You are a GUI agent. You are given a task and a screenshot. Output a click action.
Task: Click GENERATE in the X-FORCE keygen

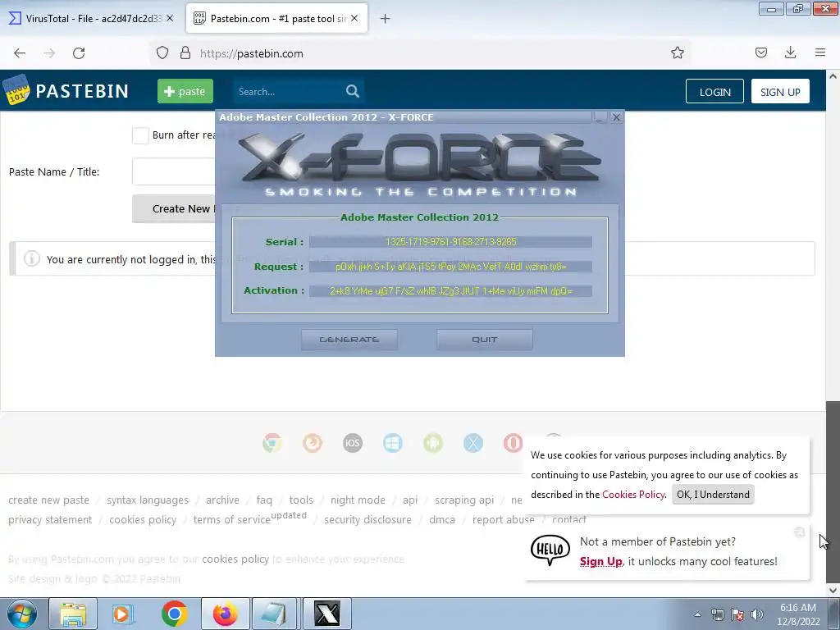point(349,340)
